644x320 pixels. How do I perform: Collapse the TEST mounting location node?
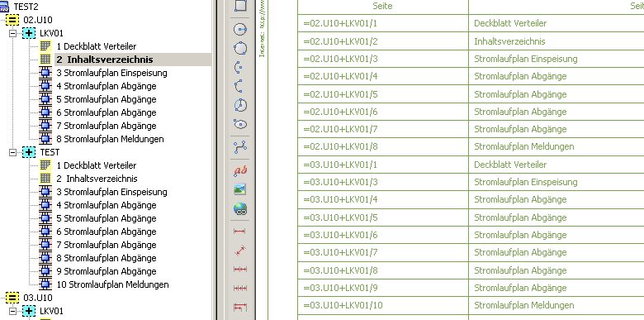pyautogui.click(x=13, y=152)
